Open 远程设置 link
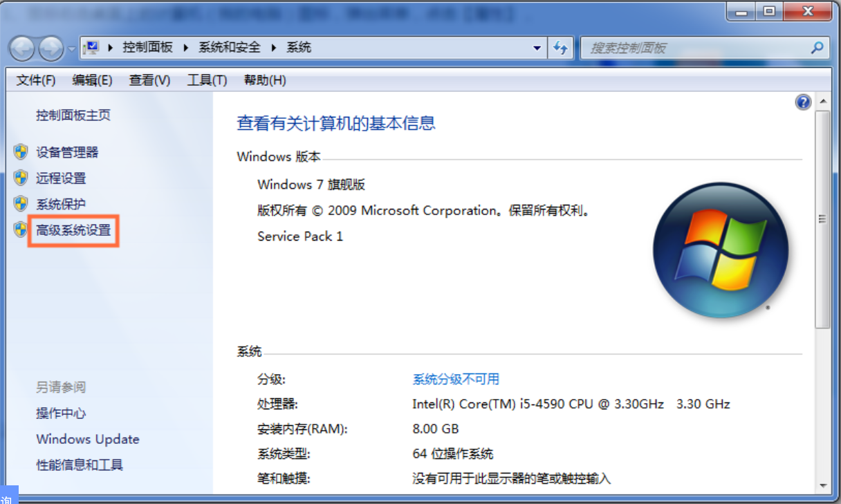The width and height of the screenshot is (841, 504). (x=61, y=178)
